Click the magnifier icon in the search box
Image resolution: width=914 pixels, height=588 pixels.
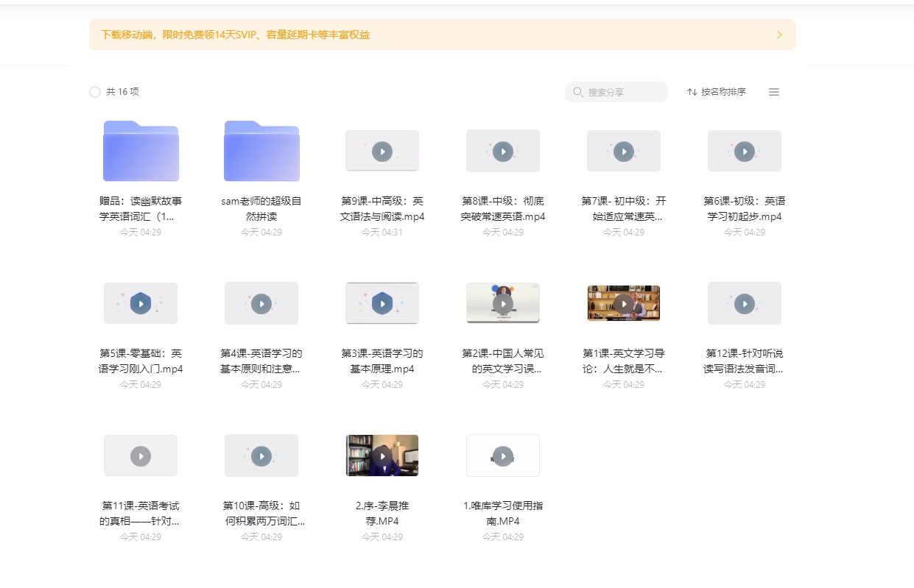click(x=577, y=92)
